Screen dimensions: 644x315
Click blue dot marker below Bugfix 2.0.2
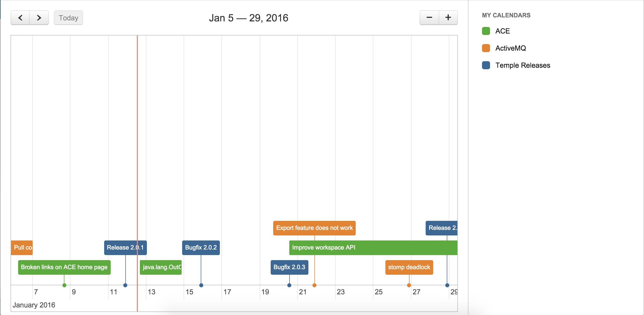(x=201, y=285)
